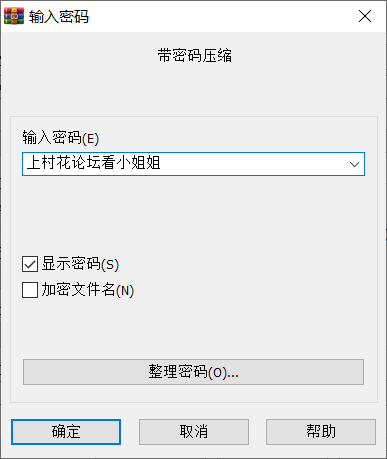Click the 加密文件名(N) label text
Image resolution: width=387 pixels, height=459 pixels.
[88, 290]
